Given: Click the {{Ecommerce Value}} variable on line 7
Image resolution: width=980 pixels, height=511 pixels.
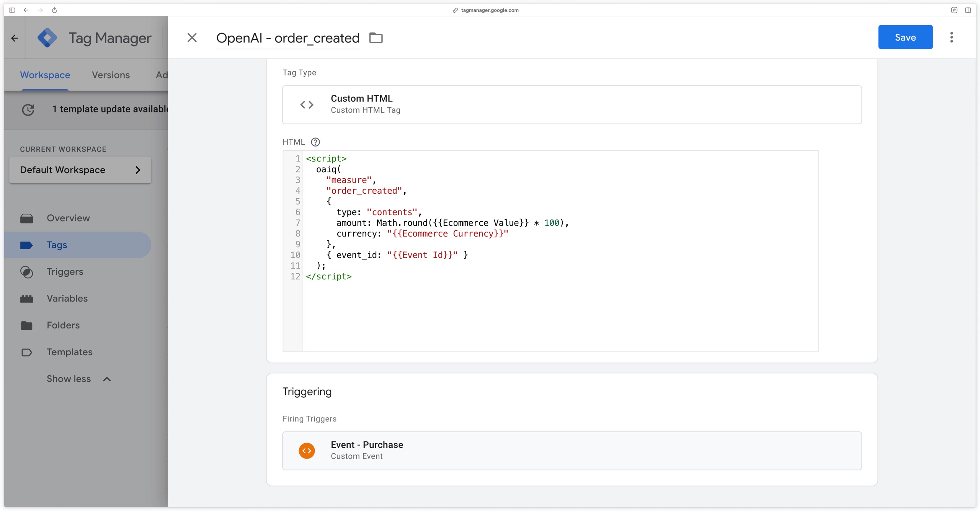Looking at the screenshot, I should pyautogui.click(x=481, y=223).
